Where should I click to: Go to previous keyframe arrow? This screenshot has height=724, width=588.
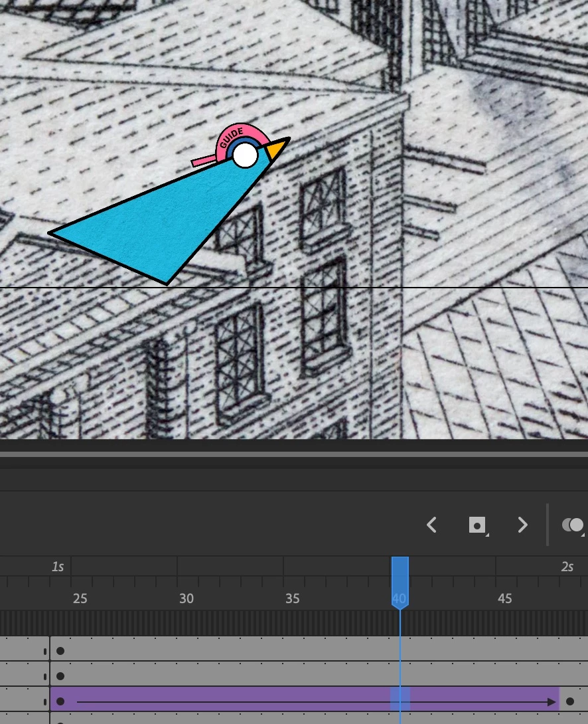(x=431, y=525)
